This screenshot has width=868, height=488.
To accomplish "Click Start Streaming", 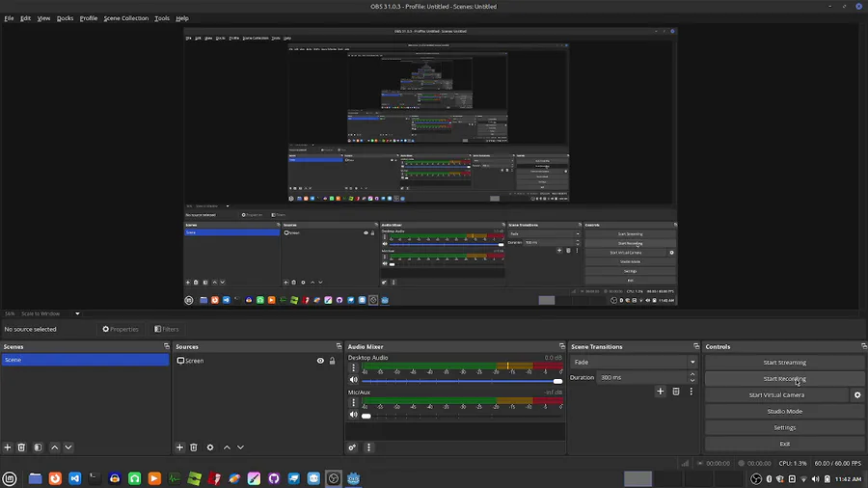I will click(784, 363).
